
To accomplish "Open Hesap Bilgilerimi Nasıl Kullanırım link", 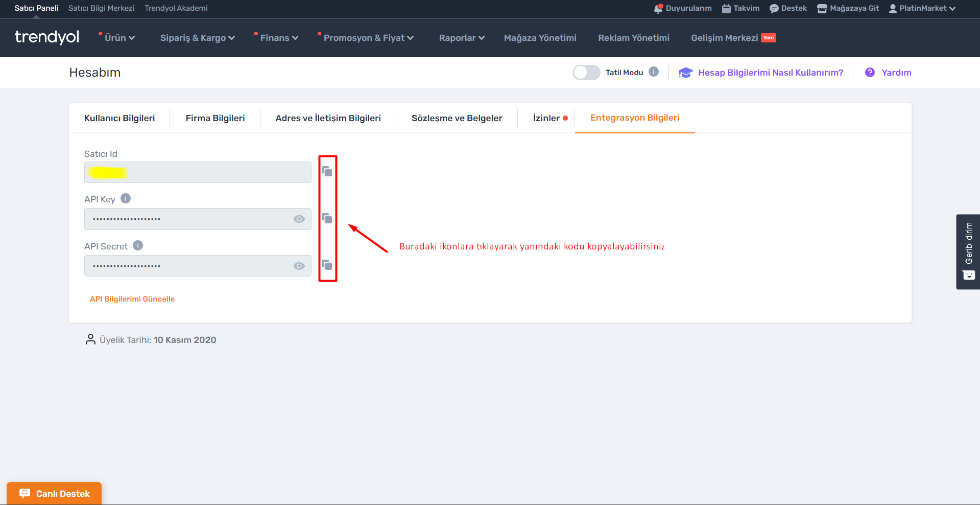I will pyautogui.click(x=761, y=73).
